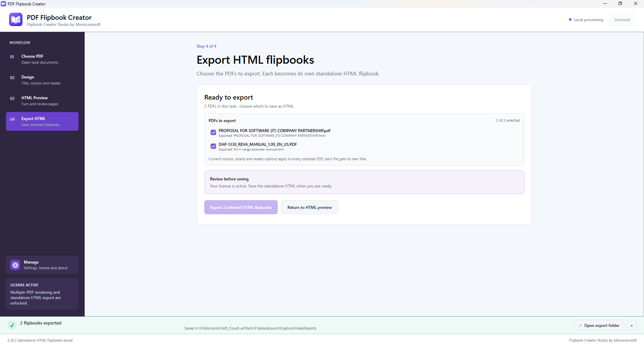Click the Licensed badge button
The image size is (644, 346).
coord(622,20)
